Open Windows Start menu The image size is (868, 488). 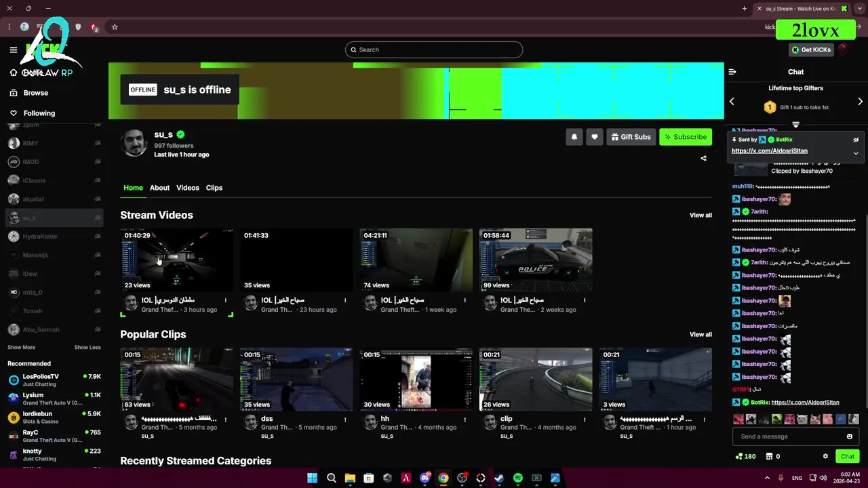point(313,478)
